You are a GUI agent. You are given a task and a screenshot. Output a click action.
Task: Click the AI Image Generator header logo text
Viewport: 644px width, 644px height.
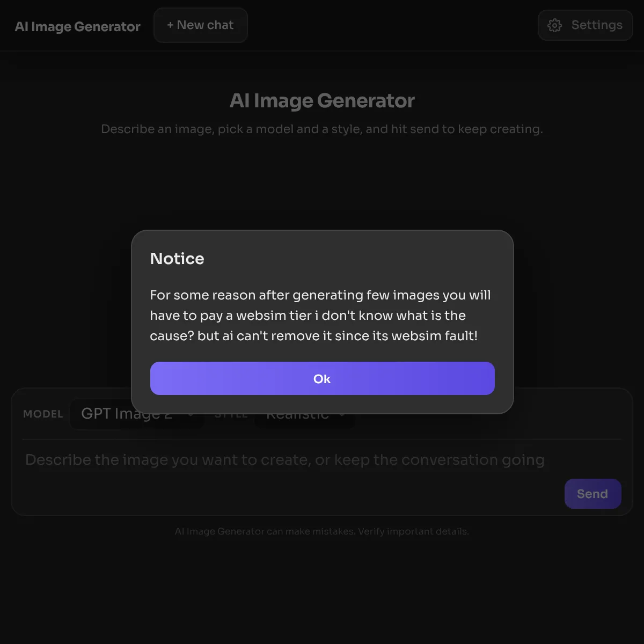coord(78,27)
